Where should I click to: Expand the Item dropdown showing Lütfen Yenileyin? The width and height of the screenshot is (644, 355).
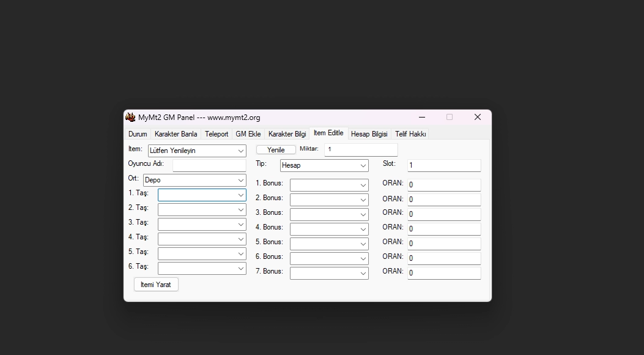click(197, 151)
